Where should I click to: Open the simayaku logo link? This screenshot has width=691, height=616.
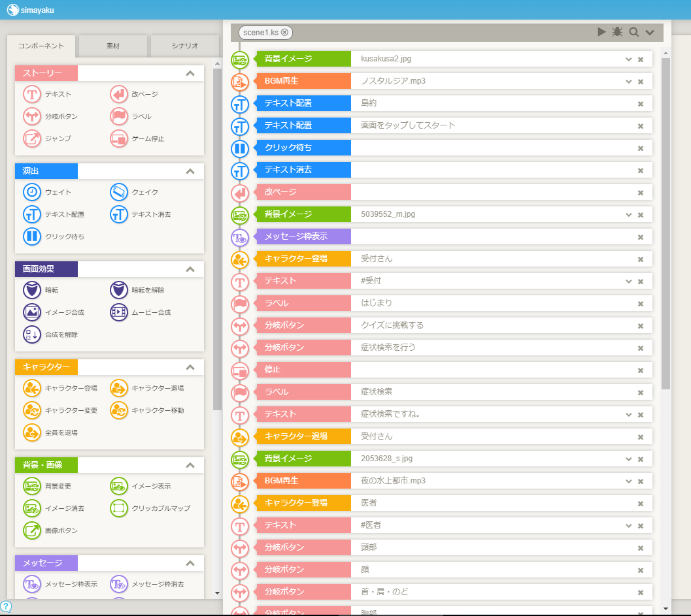click(x=31, y=10)
